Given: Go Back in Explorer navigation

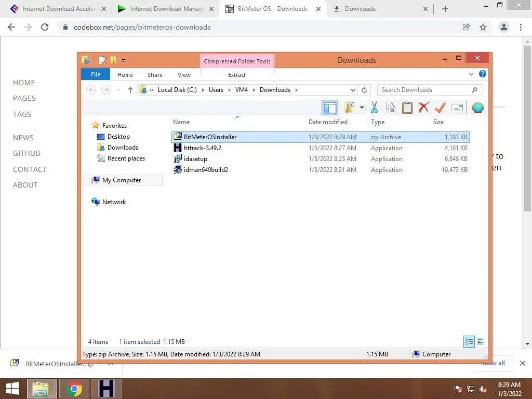Looking at the screenshot, I should pos(91,90).
